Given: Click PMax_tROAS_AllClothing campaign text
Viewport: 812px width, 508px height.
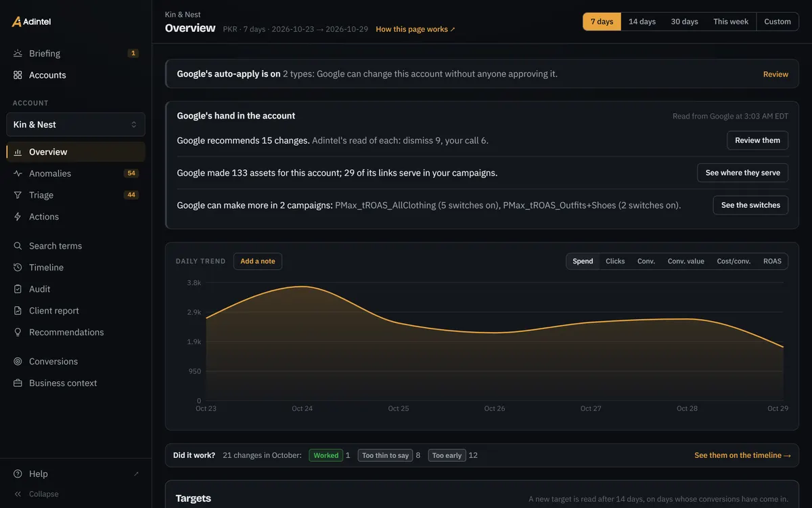Looking at the screenshot, I should [386, 205].
